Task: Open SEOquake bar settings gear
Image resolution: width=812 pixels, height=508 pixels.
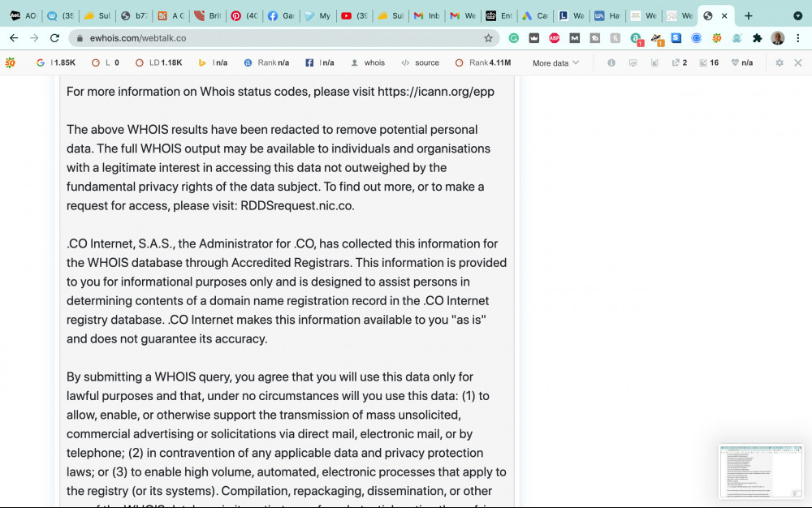Action: point(780,62)
